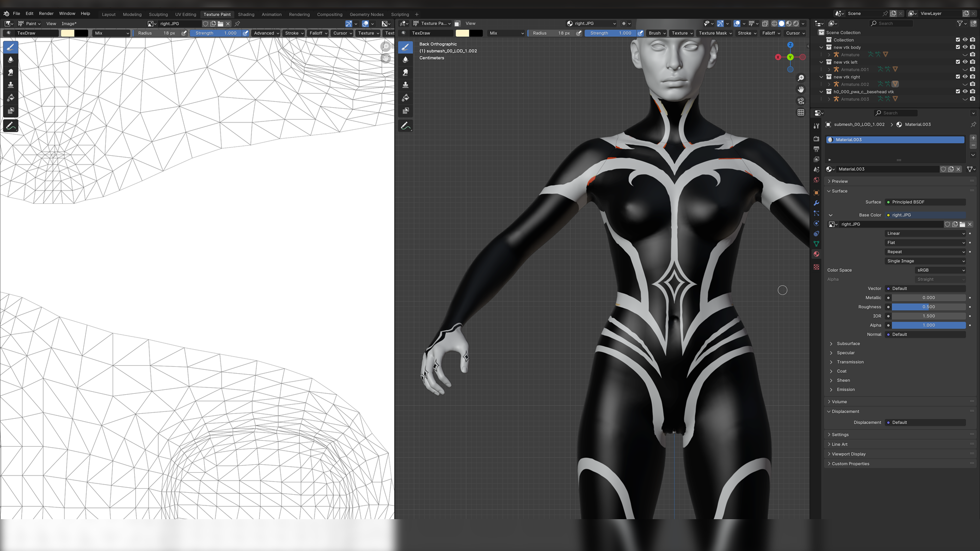Viewport: 980px width, 551px height.
Task: Hide the 'new vtk right' collection in viewport
Action: coord(965,77)
